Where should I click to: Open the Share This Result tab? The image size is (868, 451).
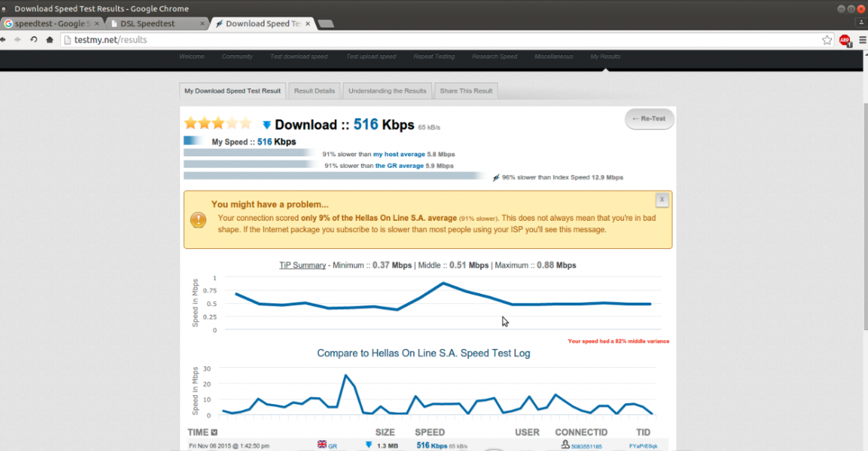tap(466, 91)
